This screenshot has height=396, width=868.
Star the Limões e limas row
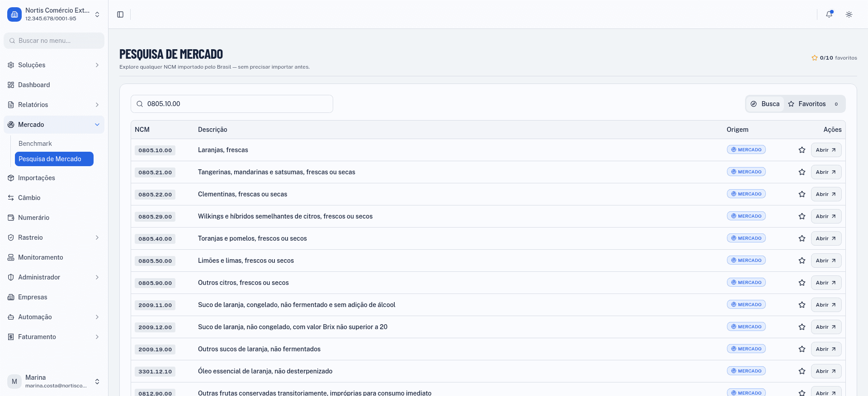802,261
